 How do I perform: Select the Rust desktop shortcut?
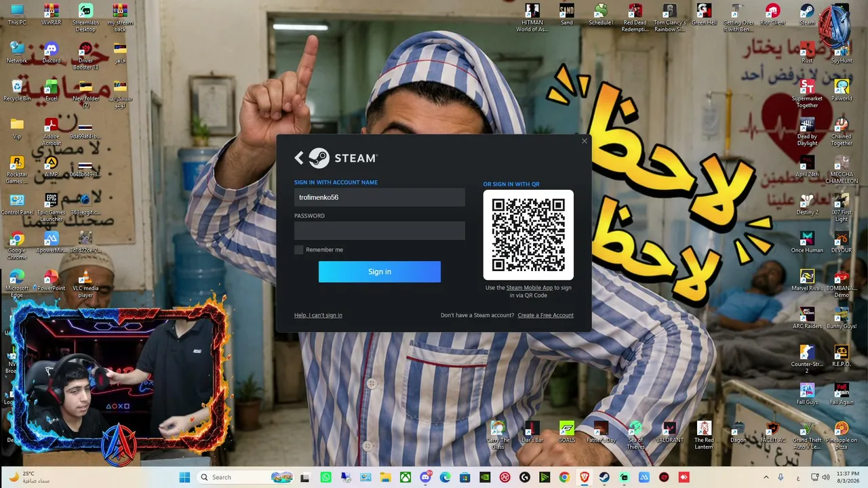tap(807, 53)
